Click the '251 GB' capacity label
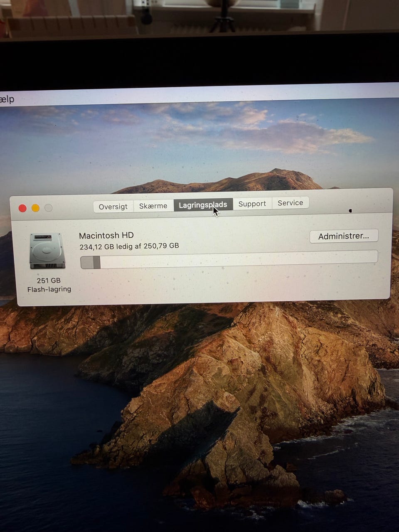The width and height of the screenshot is (399, 532). tap(49, 281)
